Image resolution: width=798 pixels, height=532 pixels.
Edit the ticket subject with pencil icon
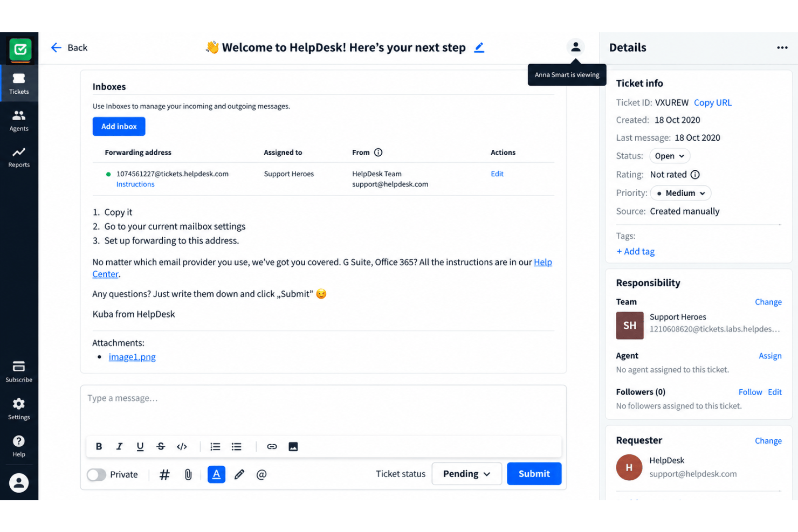click(479, 47)
